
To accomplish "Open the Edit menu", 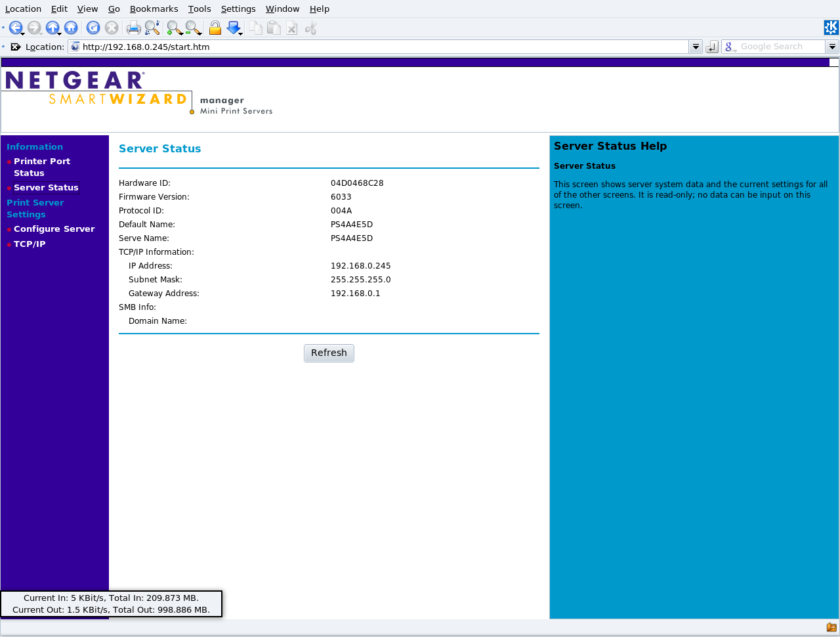I will (x=59, y=9).
